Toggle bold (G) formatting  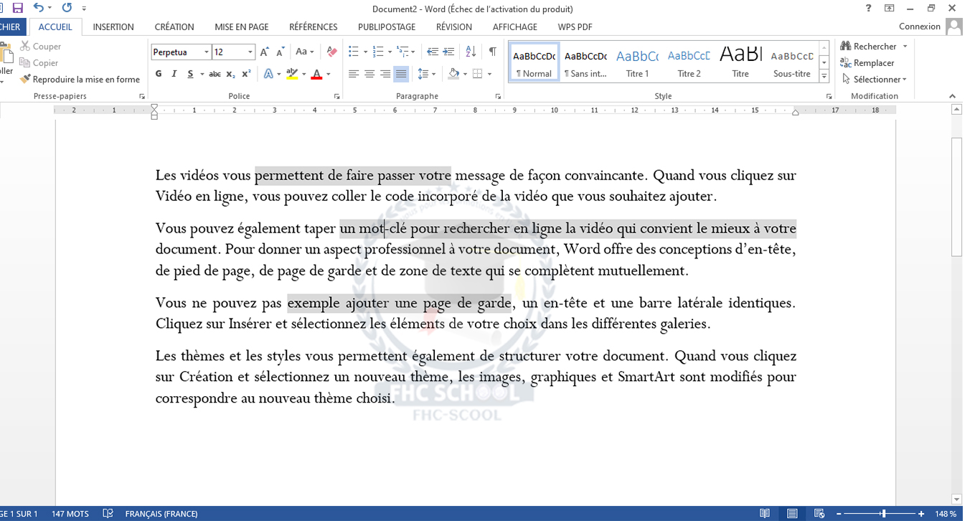pyautogui.click(x=159, y=74)
